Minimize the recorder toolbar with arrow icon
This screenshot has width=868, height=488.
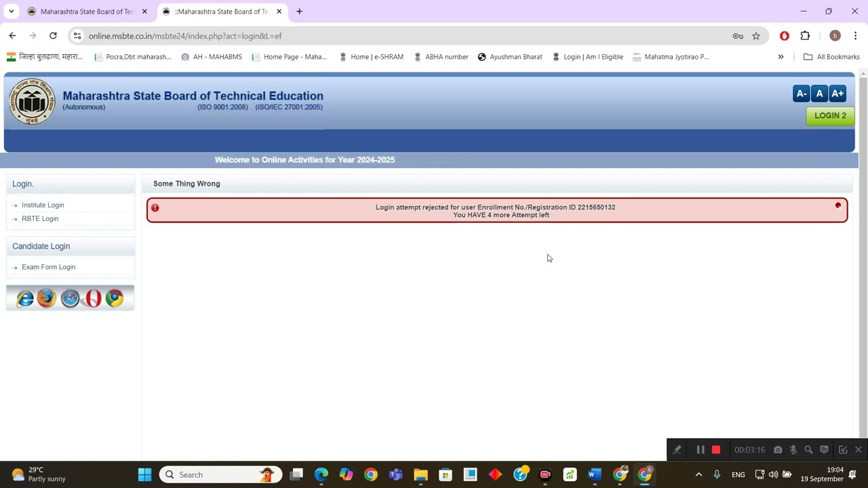pos(843,449)
